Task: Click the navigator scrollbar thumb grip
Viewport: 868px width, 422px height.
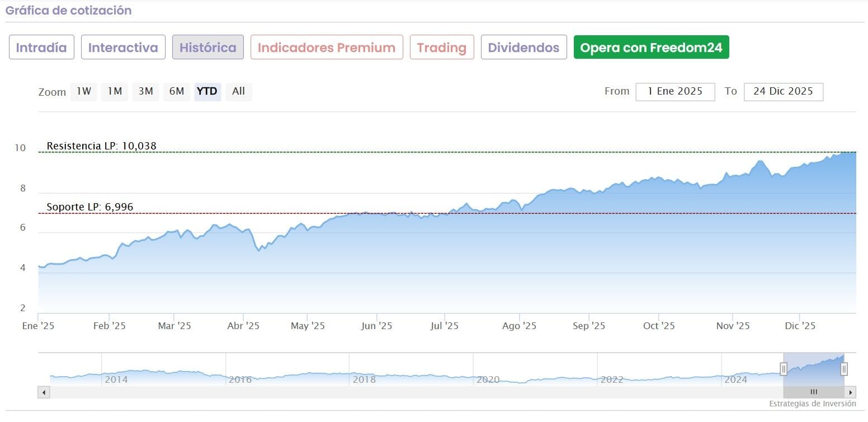Action: coord(814,392)
